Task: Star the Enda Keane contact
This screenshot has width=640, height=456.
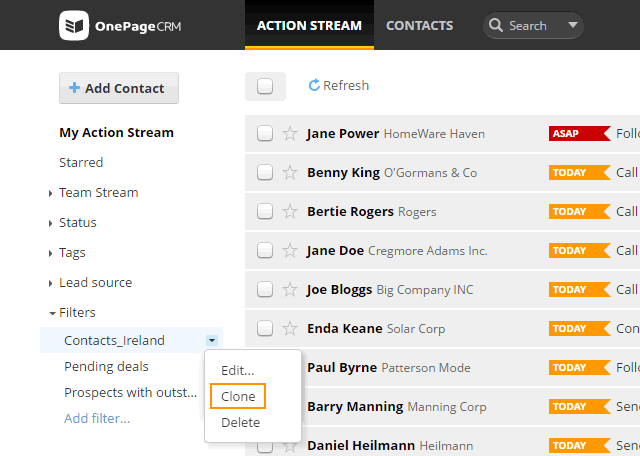Action: [290, 329]
